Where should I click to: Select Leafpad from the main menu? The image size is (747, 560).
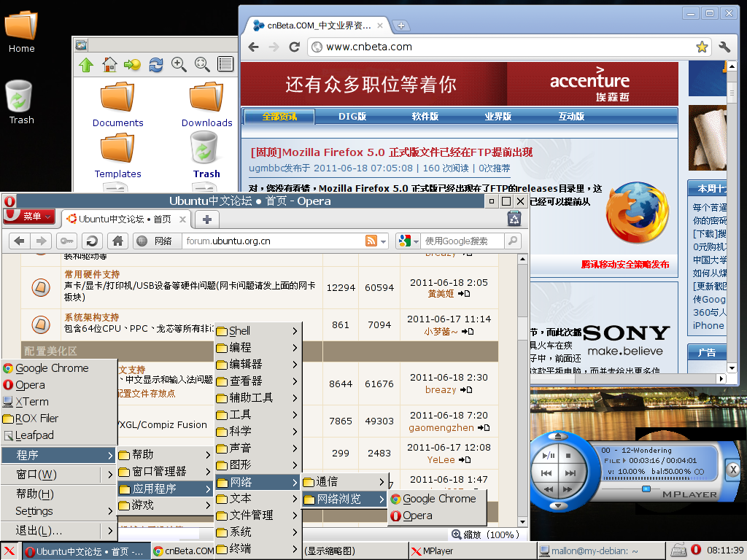pyautogui.click(x=59, y=435)
